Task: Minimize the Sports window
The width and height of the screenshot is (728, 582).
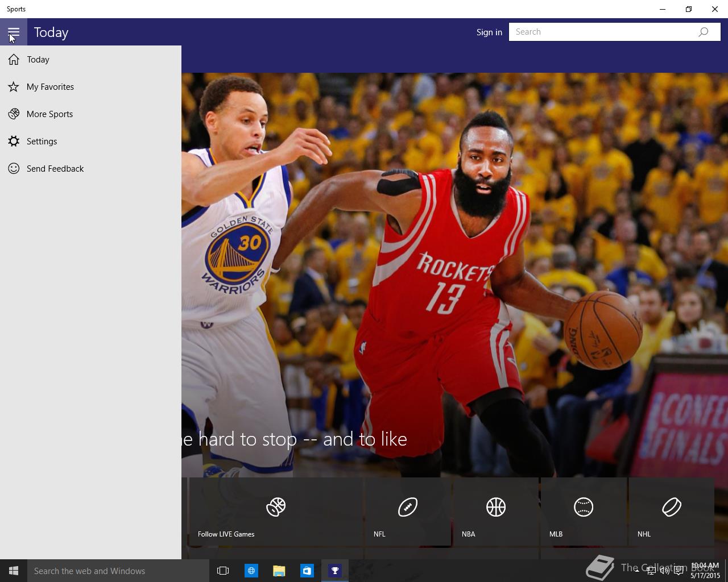Action: tap(663, 9)
